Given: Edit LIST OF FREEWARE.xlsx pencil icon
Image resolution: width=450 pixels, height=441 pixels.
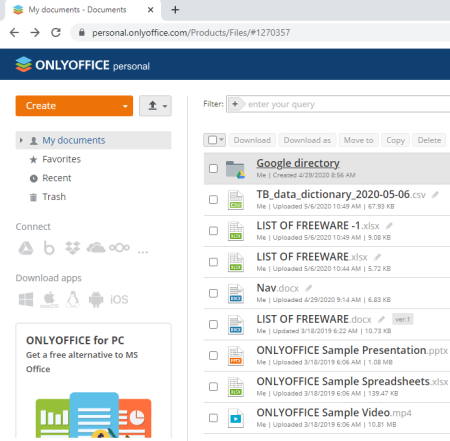Looking at the screenshot, I should (x=377, y=257).
